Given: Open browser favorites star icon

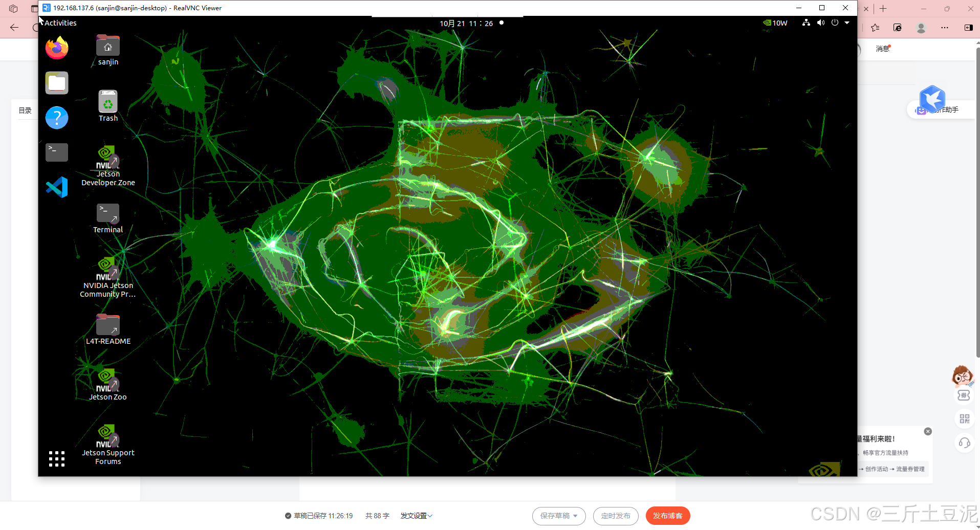Looking at the screenshot, I should pyautogui.click(x=875, y=28).
